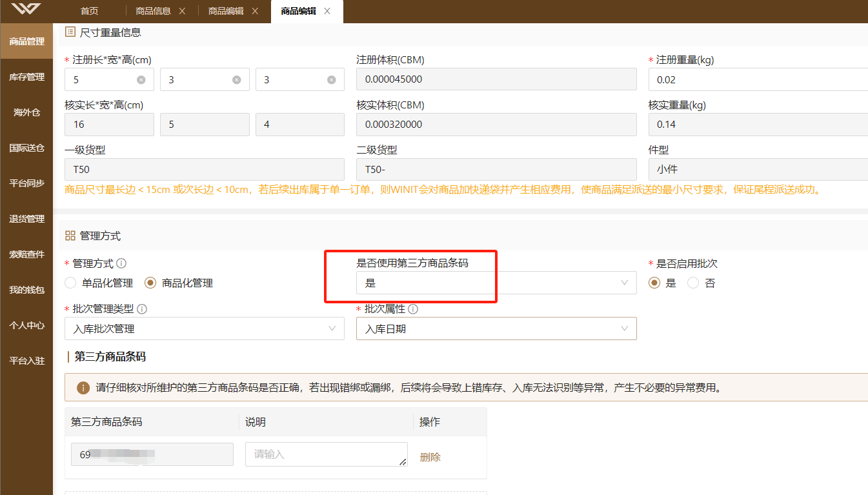This screenshot has height=495, width=868.
Task: Switch to the first 商品编辑 tab
Action: 226,11
